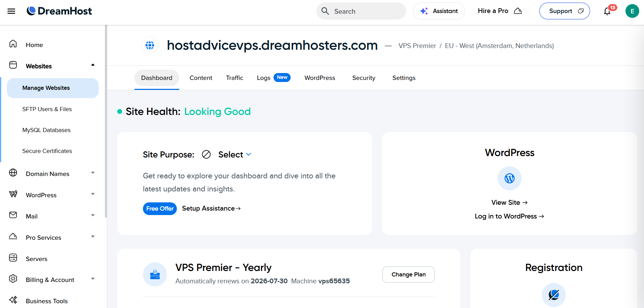Image resolution: width=644 pixels, height=308 pixels.
Task: Expand the Pro Services sidebar section
Action: 93,237
